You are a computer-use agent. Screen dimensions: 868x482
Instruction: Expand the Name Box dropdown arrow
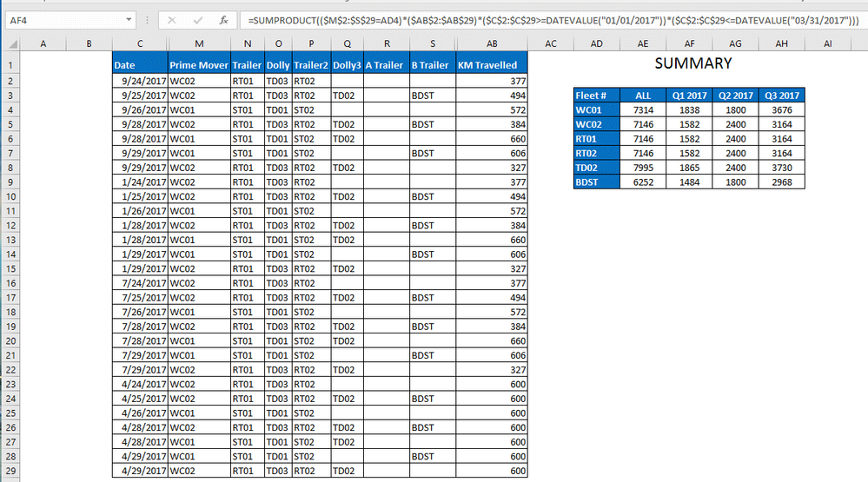tap(129, 20)
